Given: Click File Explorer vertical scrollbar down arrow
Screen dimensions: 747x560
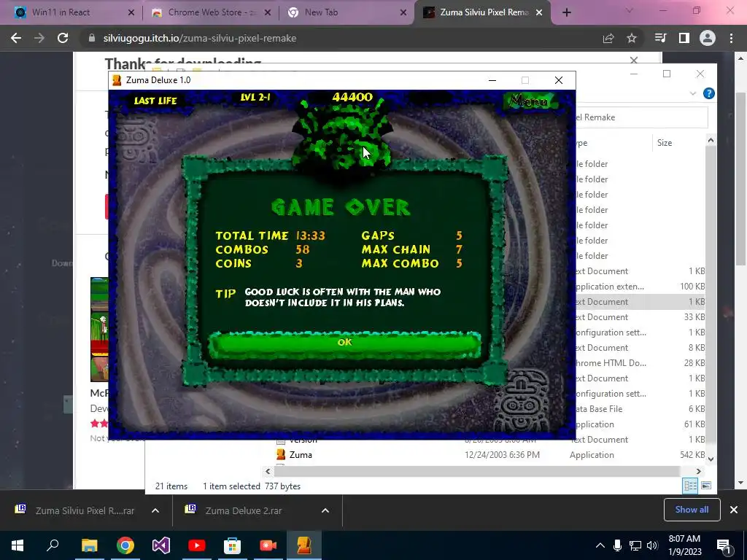Looking at the screenshot, I should coord(711,459).
